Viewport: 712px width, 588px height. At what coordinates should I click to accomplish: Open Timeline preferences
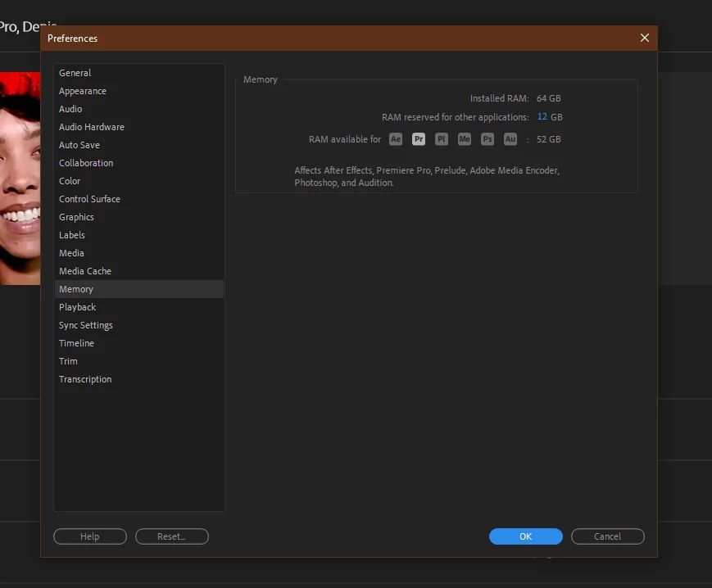pos(139,343)
